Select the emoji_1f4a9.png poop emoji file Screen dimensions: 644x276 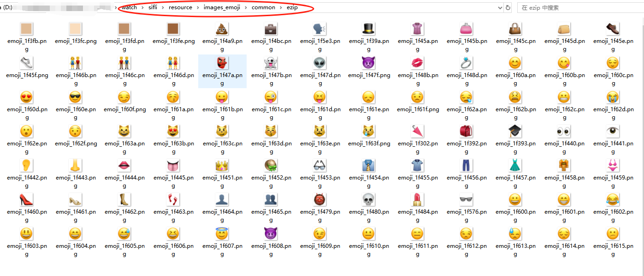click(222, 32)
